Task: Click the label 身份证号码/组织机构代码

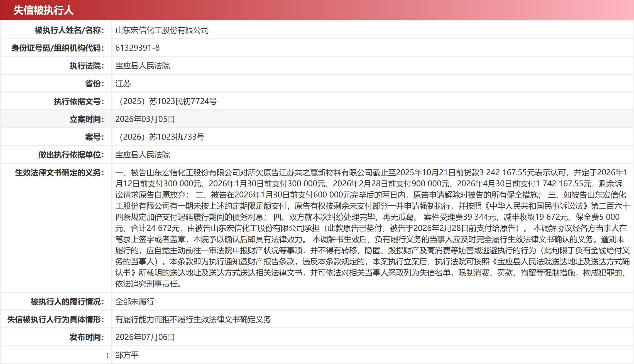Action: [58, 48]
